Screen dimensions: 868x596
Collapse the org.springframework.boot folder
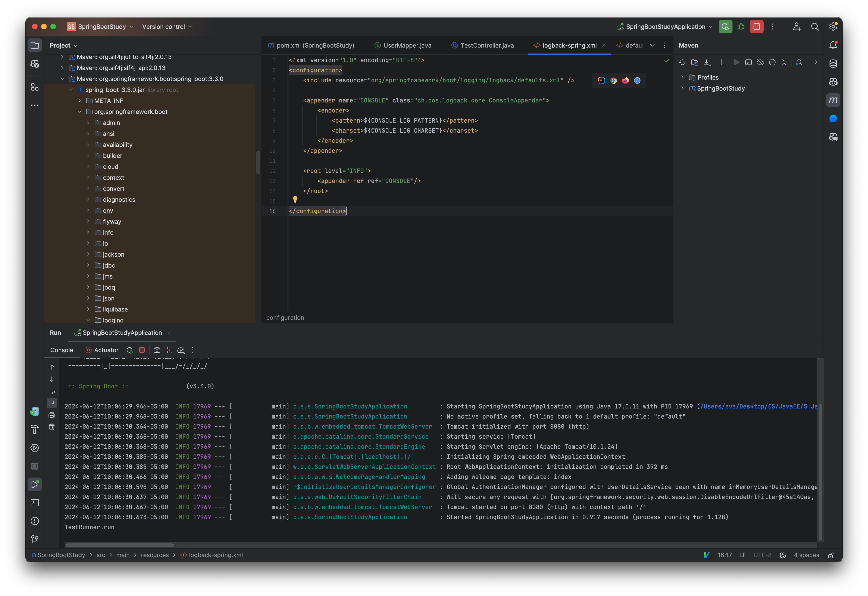(80, 111)
